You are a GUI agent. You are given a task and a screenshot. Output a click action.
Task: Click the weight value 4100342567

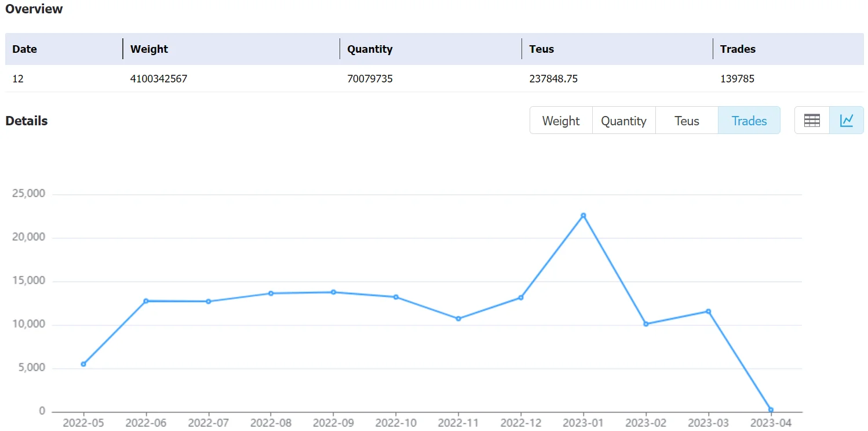pyautogui.click(x=159, y=78)
